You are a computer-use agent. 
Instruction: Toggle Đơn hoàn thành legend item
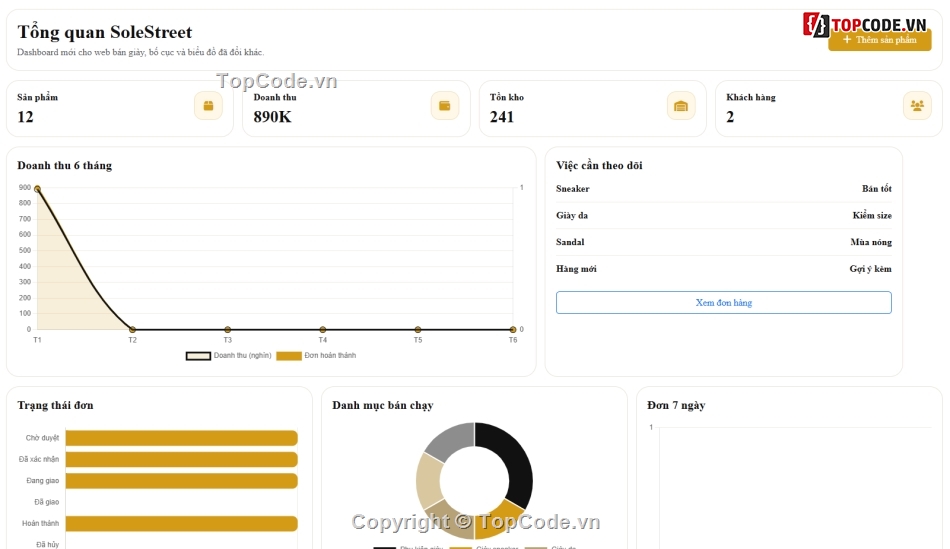(x=316, y=356)
